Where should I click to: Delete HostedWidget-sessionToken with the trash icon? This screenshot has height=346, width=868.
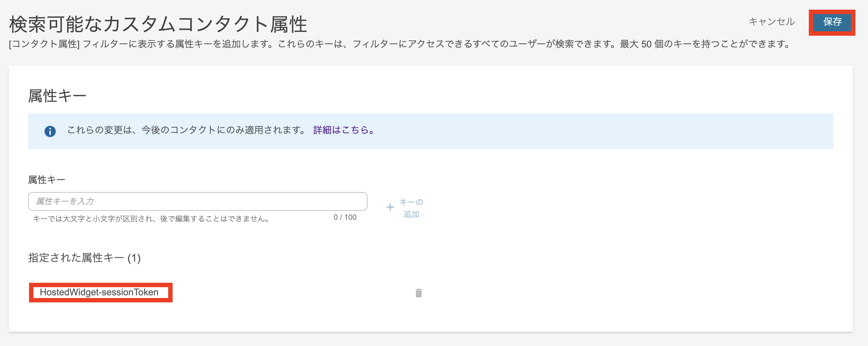coord(418,293)
